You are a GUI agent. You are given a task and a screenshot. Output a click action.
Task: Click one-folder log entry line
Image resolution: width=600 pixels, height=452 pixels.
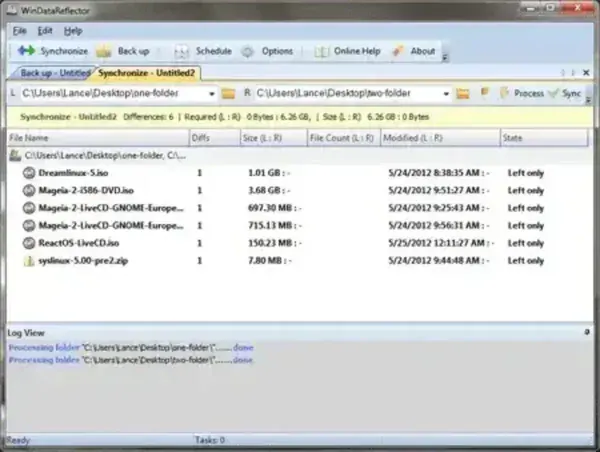(131, 348)
